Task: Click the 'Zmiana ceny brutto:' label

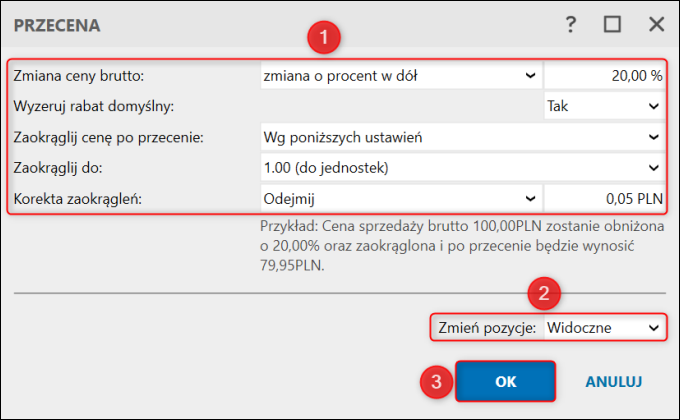Action: [x=79, y=75]
